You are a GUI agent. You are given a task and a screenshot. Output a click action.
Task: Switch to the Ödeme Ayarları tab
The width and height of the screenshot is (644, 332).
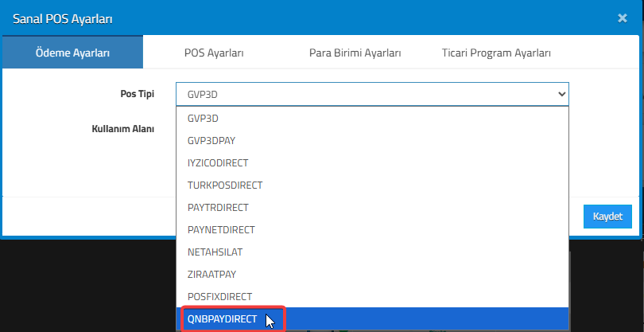(72, 53)
